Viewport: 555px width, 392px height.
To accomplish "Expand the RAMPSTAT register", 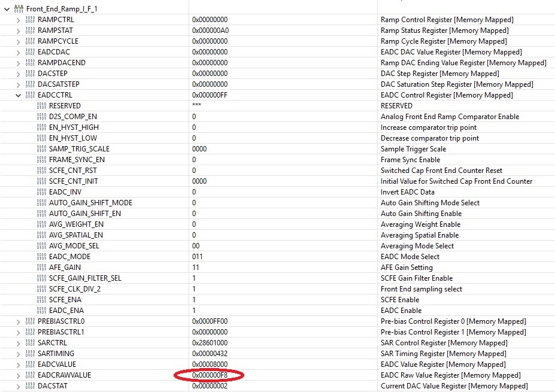I will (x=18, y=31).
